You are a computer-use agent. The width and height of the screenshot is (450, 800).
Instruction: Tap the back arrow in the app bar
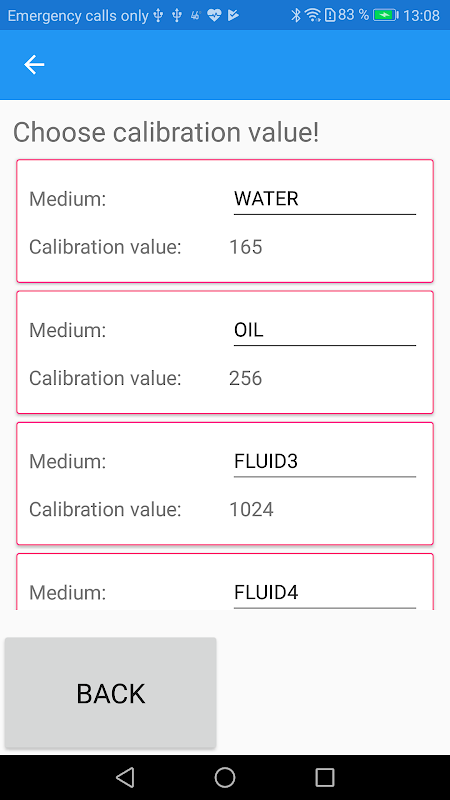34,65
